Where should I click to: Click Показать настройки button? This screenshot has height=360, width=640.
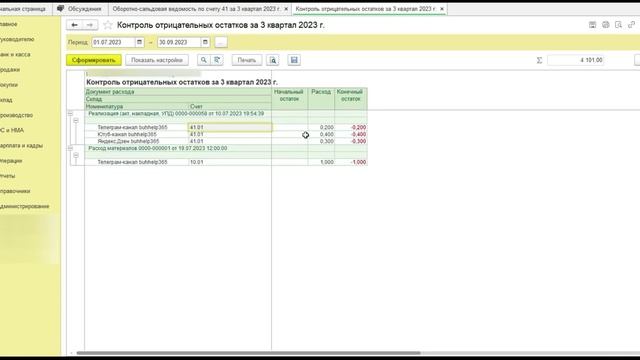tap(157, 60)
